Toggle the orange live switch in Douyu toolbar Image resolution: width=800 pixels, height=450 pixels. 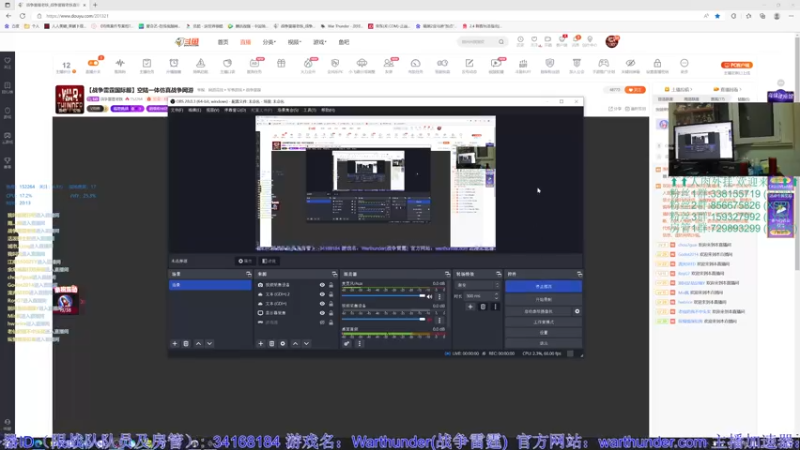point(93,63)
